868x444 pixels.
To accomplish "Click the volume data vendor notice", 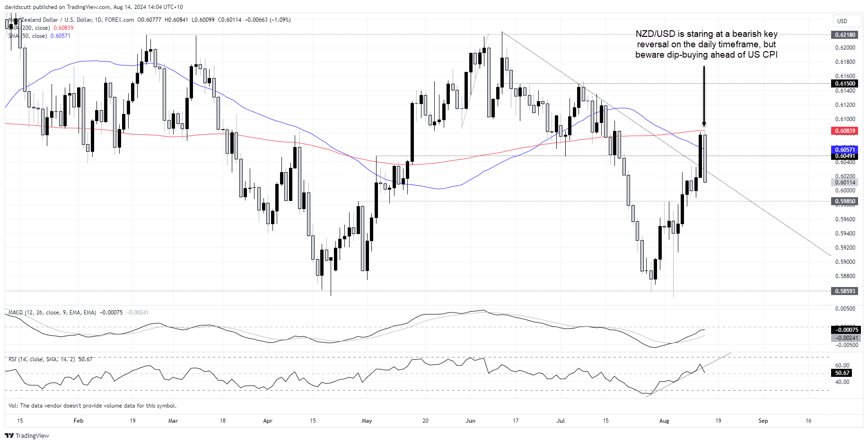I will pos(92,406).
